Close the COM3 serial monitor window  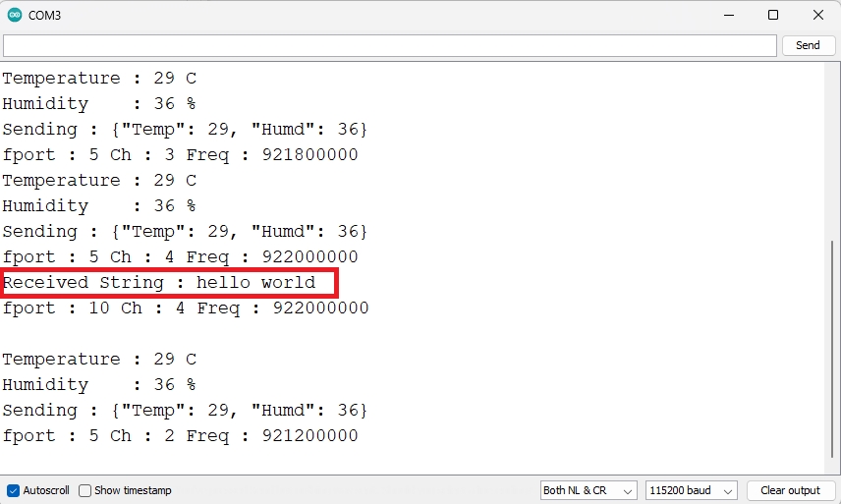click(x=818, y=15)
